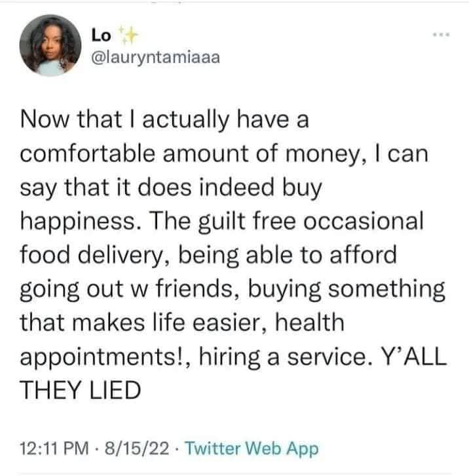This screenshot has height=476, width=469.
Task: Click the 8/15/22 date
Action: 139,448
